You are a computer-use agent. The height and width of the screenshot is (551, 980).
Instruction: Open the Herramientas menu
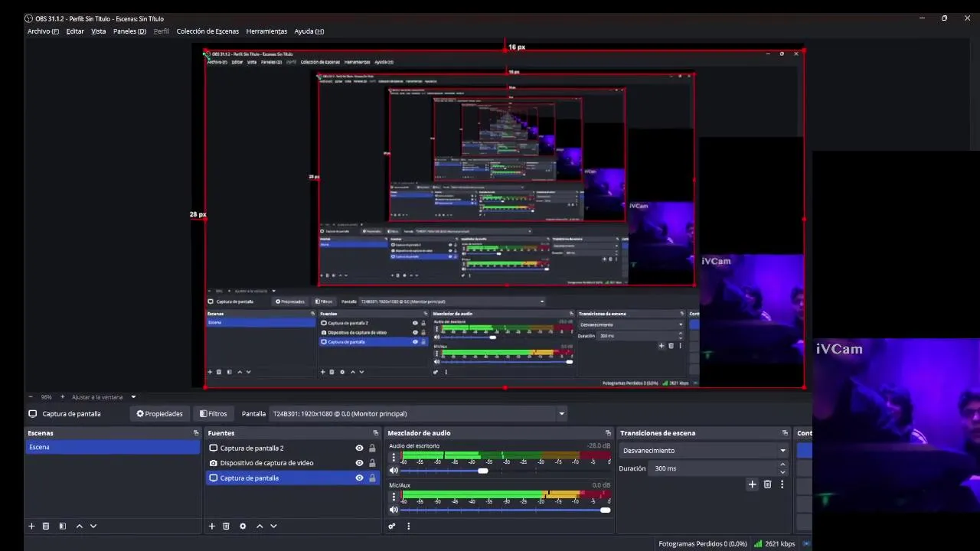click(266, 31)
